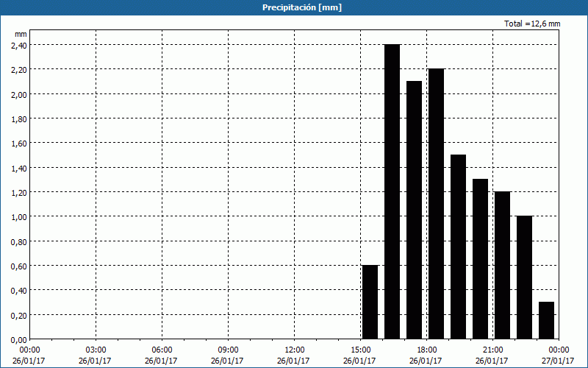588x368 pixels.
Task: Select the 0,60 mm bar after 15:00
Action: click(370, 302)
